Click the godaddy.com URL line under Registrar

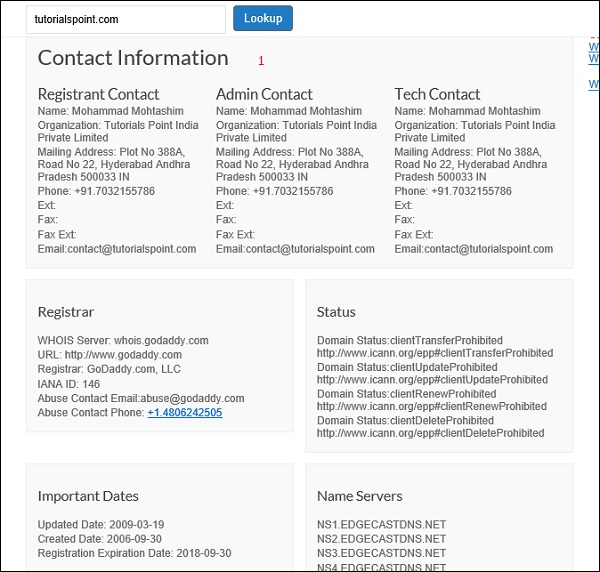[x=110, y=355]
